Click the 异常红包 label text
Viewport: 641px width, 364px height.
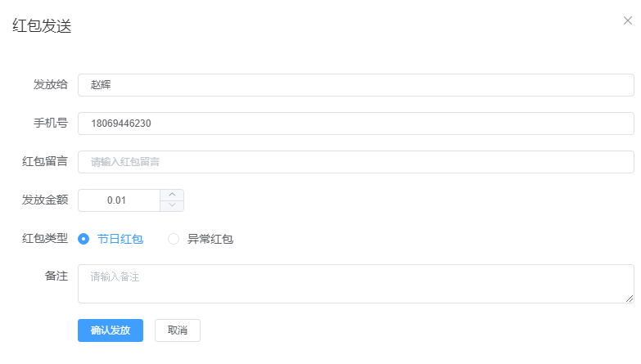click(210, 239)
